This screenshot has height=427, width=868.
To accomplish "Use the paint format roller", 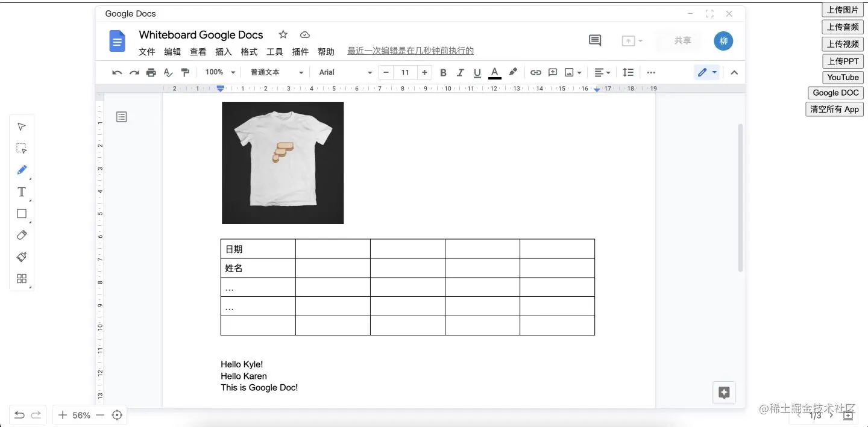I will coord(185,72).
